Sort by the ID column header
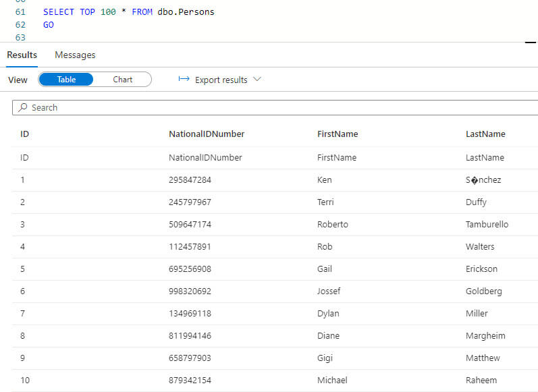538x392 pixels. [25, 134]
